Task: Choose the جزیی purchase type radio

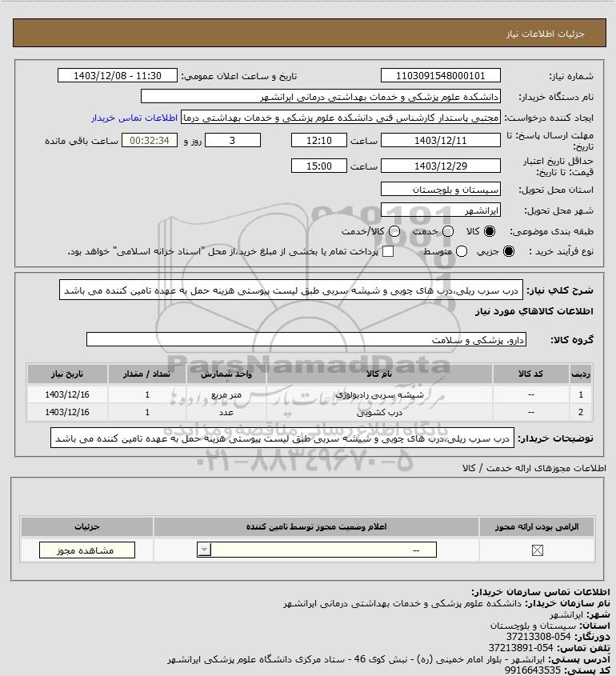Action: pyautogui.click(x=509, y=251)
